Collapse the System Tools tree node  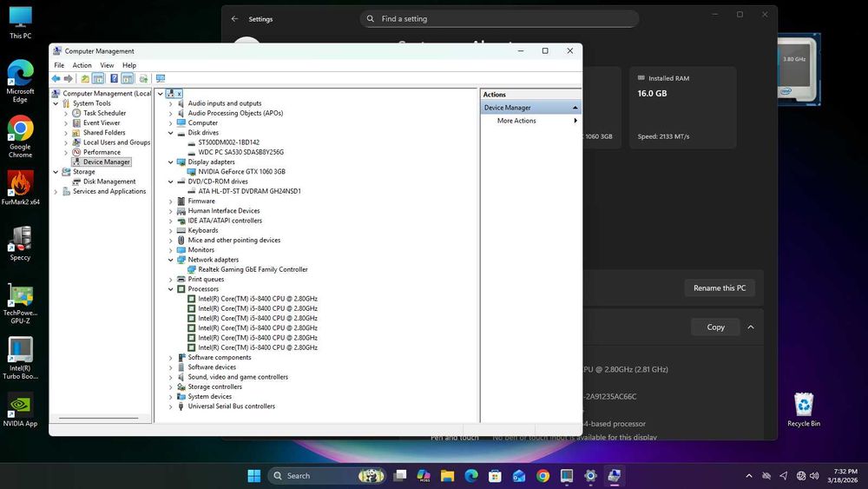[56, 103]
